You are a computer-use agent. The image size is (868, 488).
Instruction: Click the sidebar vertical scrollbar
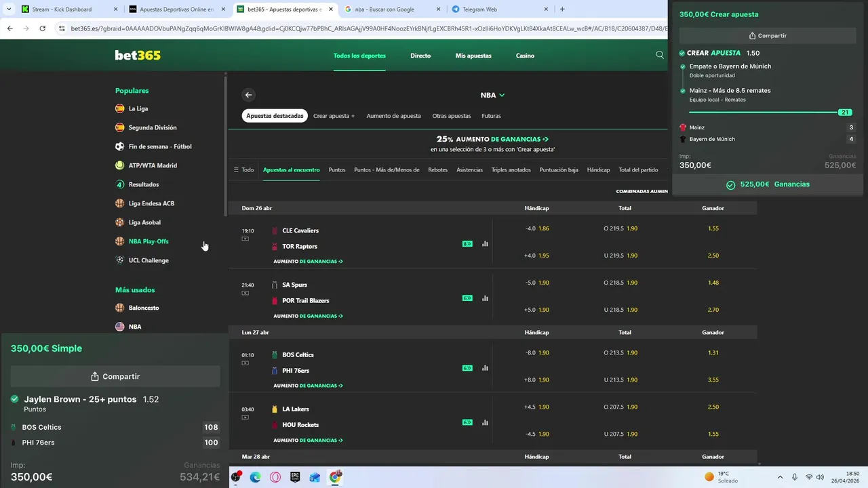(226, 146)
